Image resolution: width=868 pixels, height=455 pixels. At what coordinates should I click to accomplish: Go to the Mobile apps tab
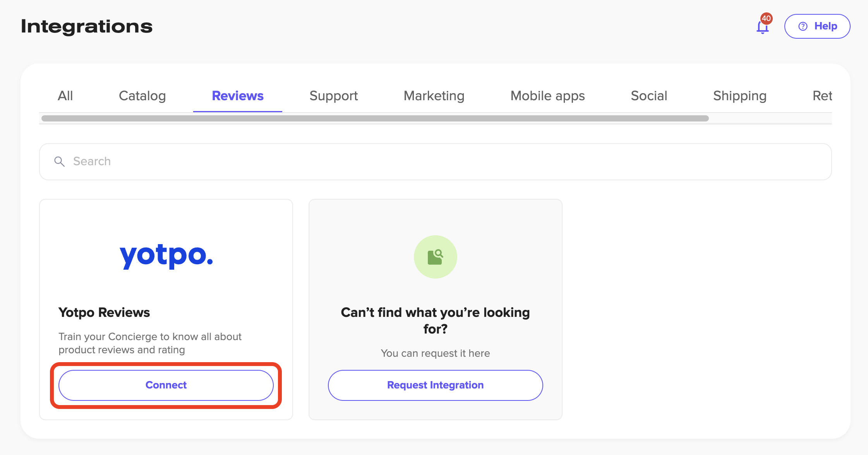coord(547,96)
